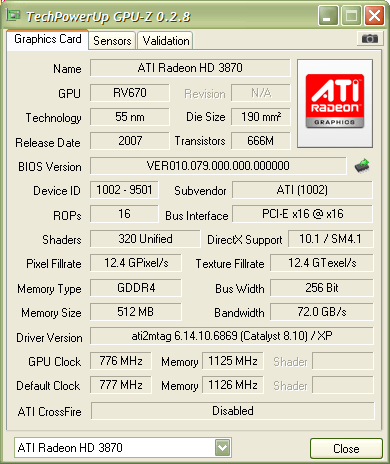390x464 pixels.
Task: Click the Technology field showing 55 nm
Action: 130,117
